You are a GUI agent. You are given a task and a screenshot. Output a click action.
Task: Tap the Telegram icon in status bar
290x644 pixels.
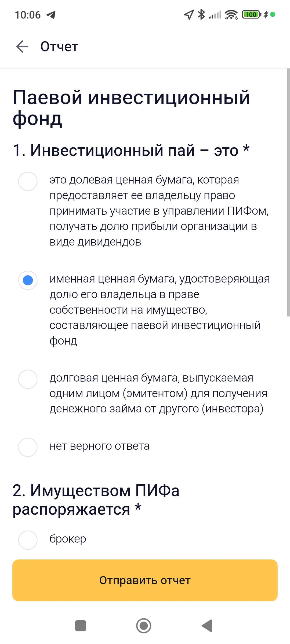[x=51, y=15]
